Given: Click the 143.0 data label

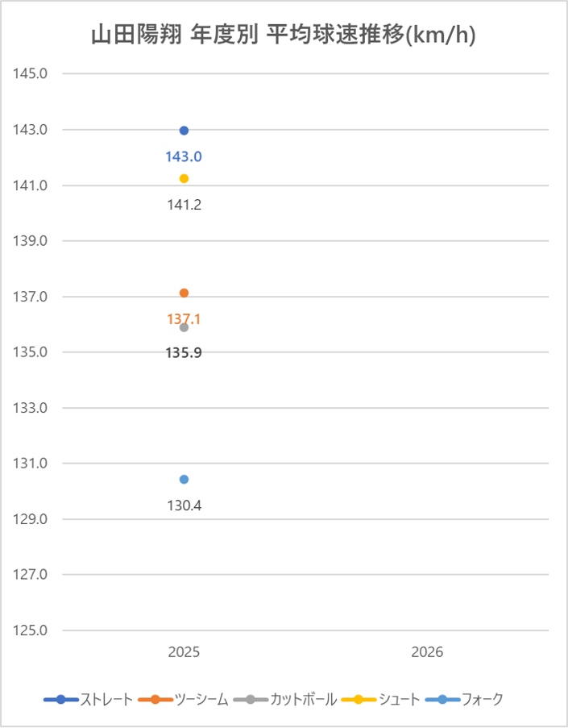Looking at the screenshot, I should 184,156.
